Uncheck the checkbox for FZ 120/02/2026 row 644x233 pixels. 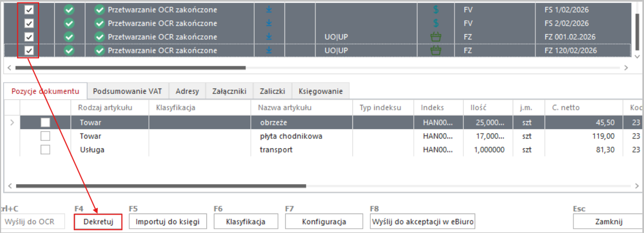coord(29,51)
